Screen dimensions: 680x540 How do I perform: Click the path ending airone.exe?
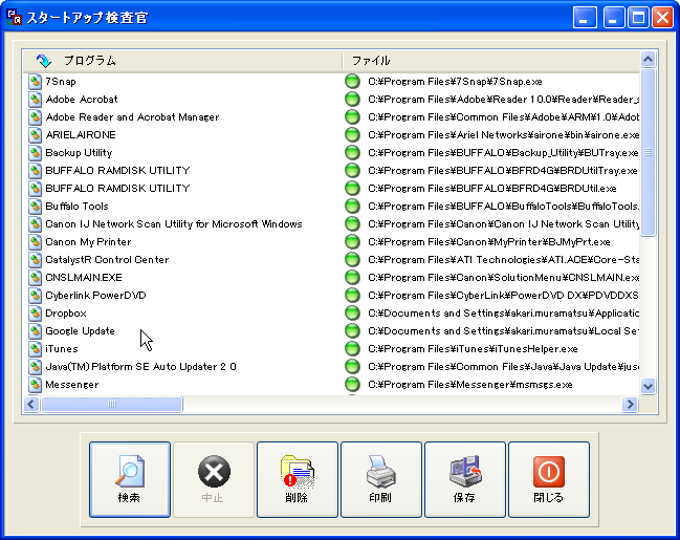503,135
